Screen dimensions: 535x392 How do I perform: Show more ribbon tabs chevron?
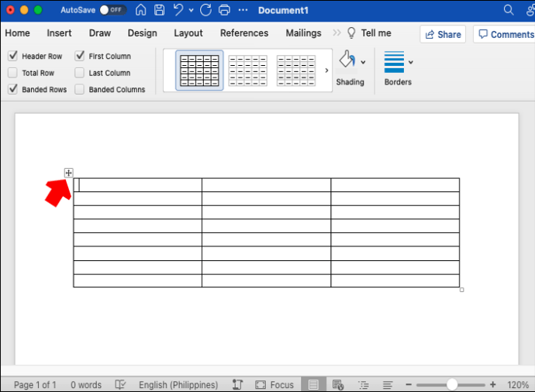337,33
